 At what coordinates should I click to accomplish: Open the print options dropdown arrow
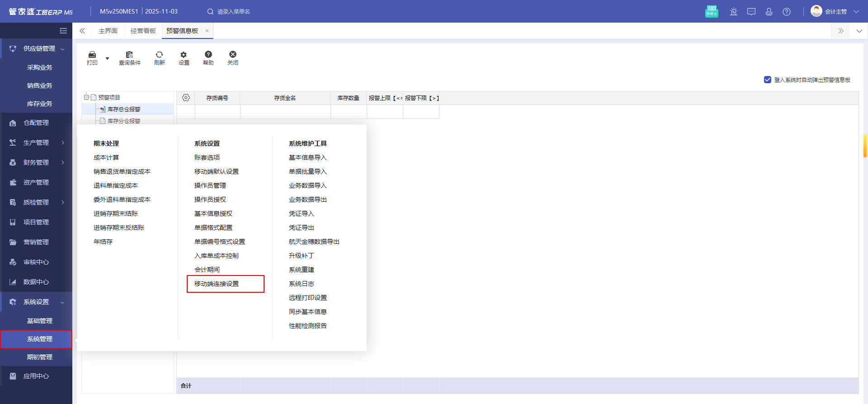(x=107, y=58)
